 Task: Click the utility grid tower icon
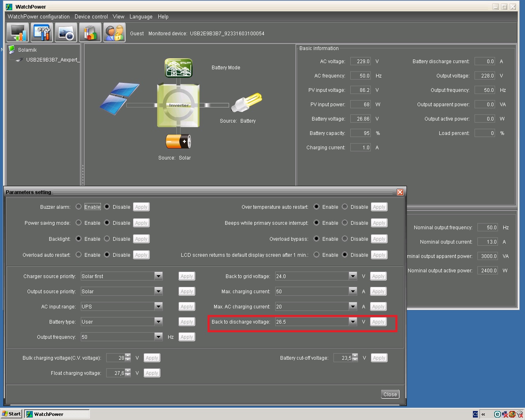click(x=178, y=68)
